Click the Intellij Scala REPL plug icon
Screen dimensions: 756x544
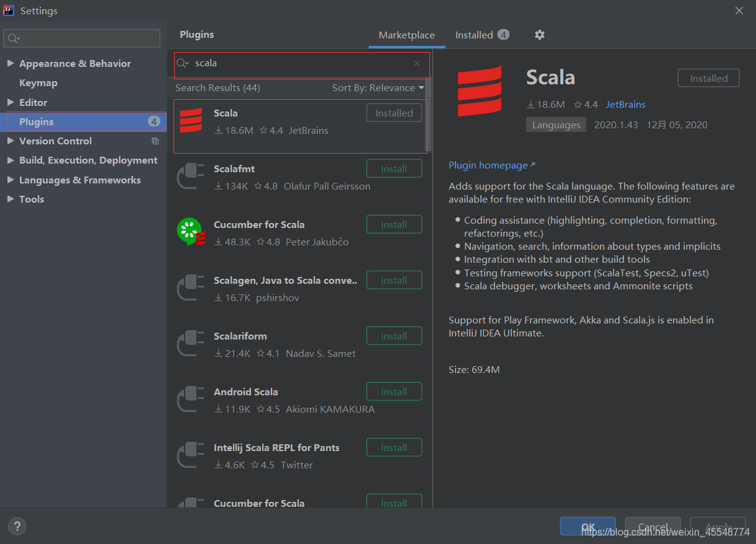click(x=190, y=455)
